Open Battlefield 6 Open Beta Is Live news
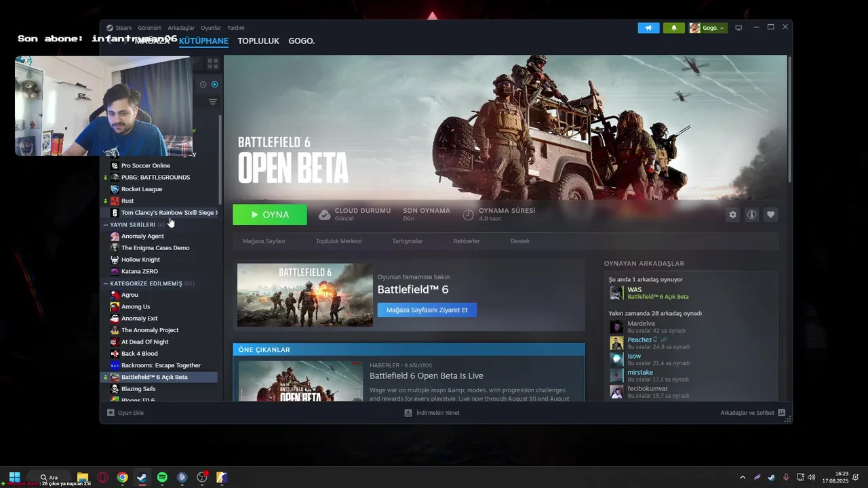The height and width of the screenshot is (488, 868). [x=427, y=375]
